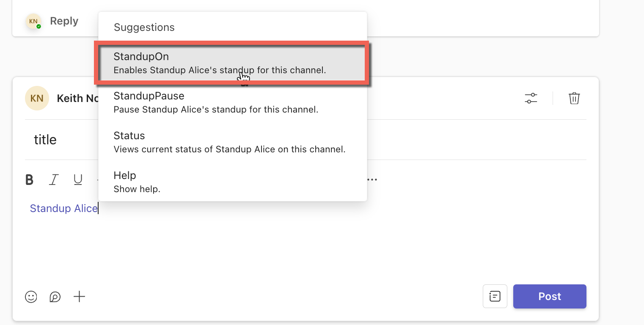Screen dimensions: 644x325
Task: Pick the Status command suggestion
Action: (232, 142)
